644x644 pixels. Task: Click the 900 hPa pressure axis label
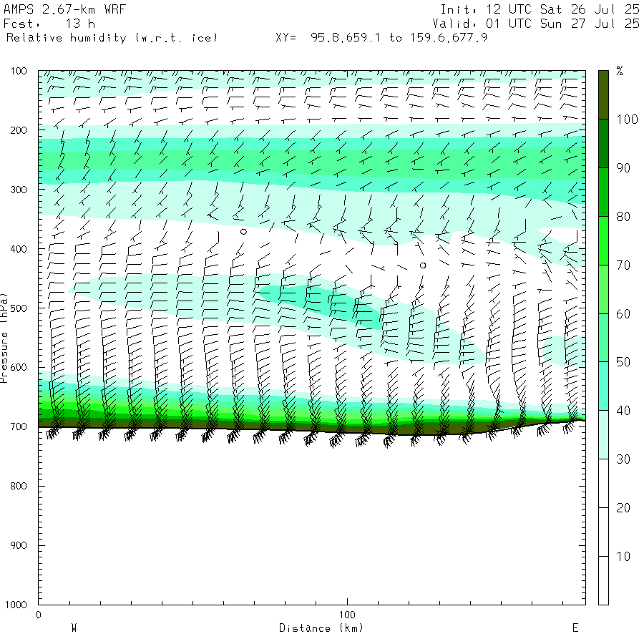pos(19,545)
